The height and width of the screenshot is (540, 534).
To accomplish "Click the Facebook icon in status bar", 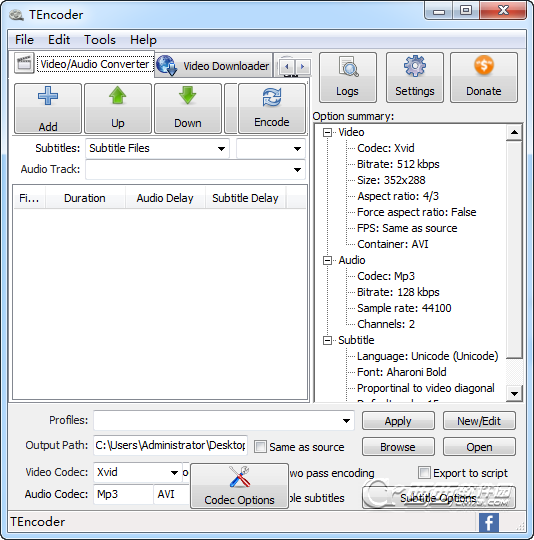I will click(489, 522).
